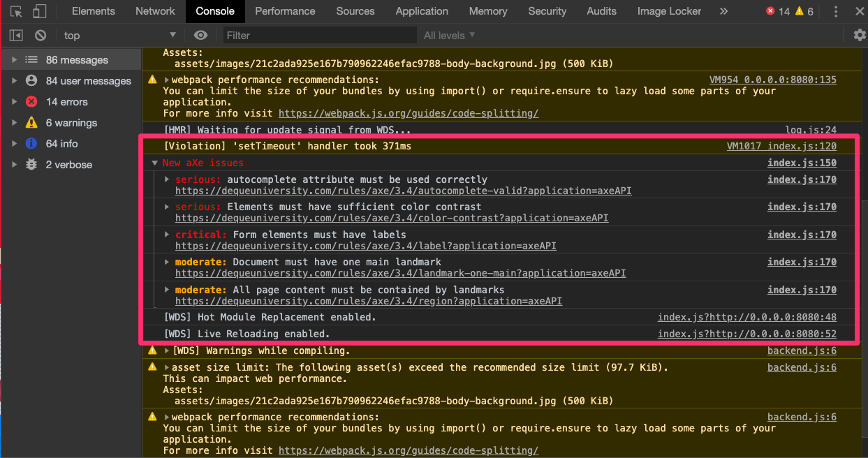Select the 14 errors sidebar filter

click(x=71, y=102)
